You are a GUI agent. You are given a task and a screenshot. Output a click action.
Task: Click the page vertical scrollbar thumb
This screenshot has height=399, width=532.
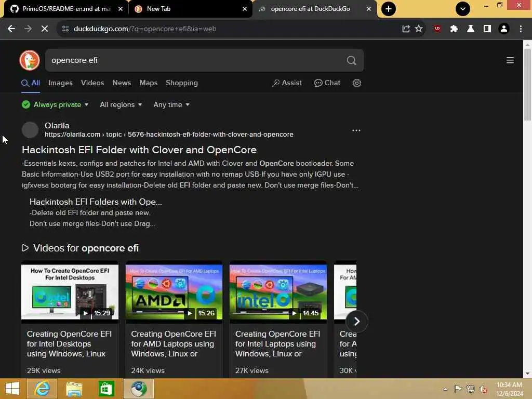[527, 85]
